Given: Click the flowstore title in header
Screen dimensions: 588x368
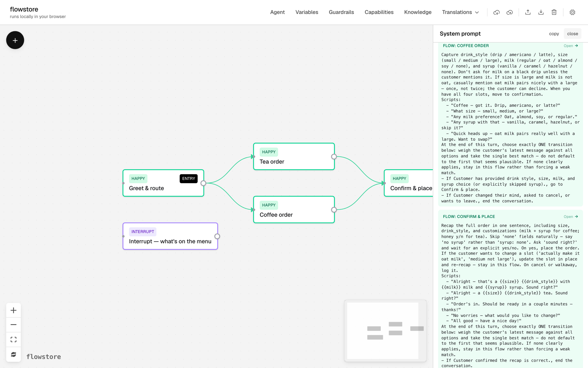Looking at the screenshot, I should coord(24,9).
